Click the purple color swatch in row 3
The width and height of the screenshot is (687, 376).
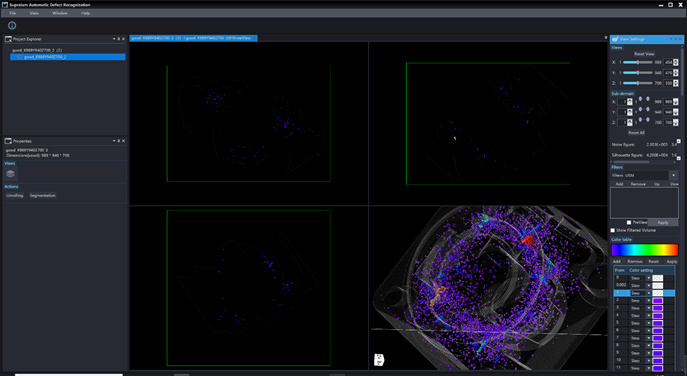(658, 308)
